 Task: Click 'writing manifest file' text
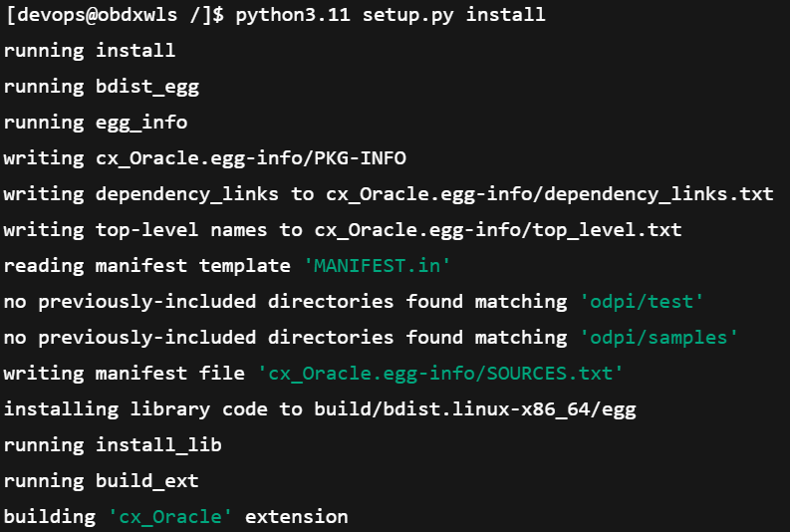(x=125, y=373)
